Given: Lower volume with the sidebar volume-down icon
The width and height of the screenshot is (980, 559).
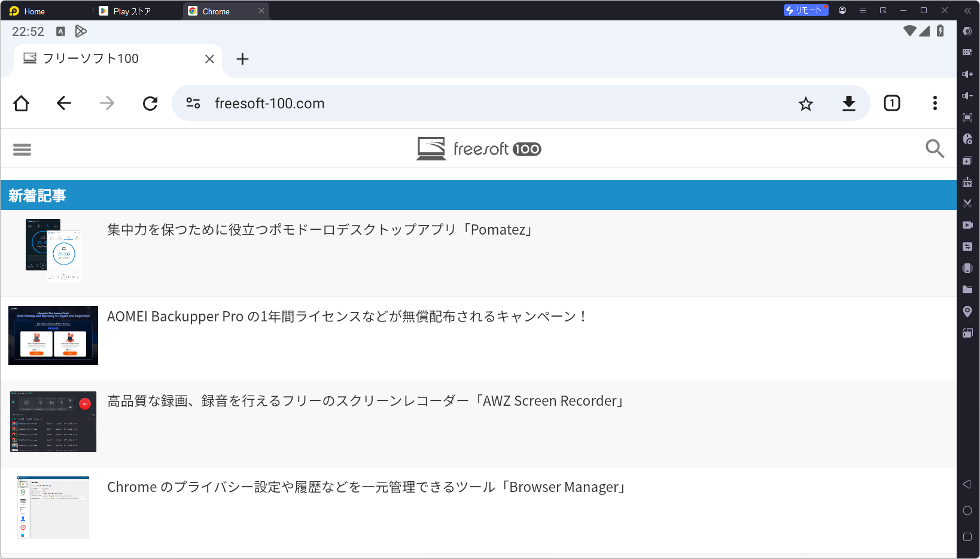Looking at the screenshot, I should 967,95.
